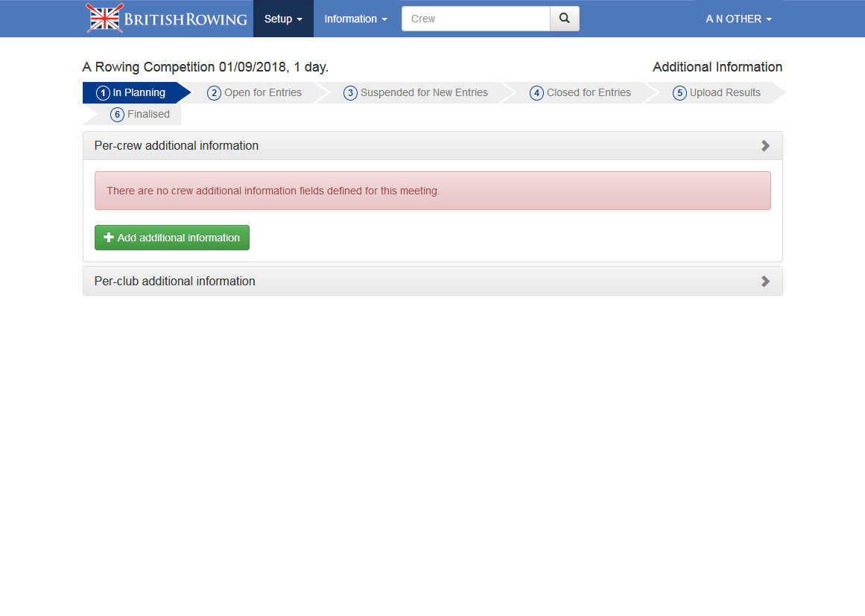This screenshot has width=865, height=616.
Task: Focus the Crew search input field
Action: pos(475,19)
